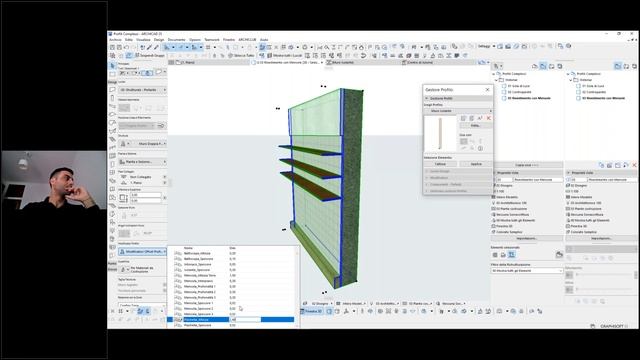Open the 02 Disegno quick option dropdown

tap(319, 304)
